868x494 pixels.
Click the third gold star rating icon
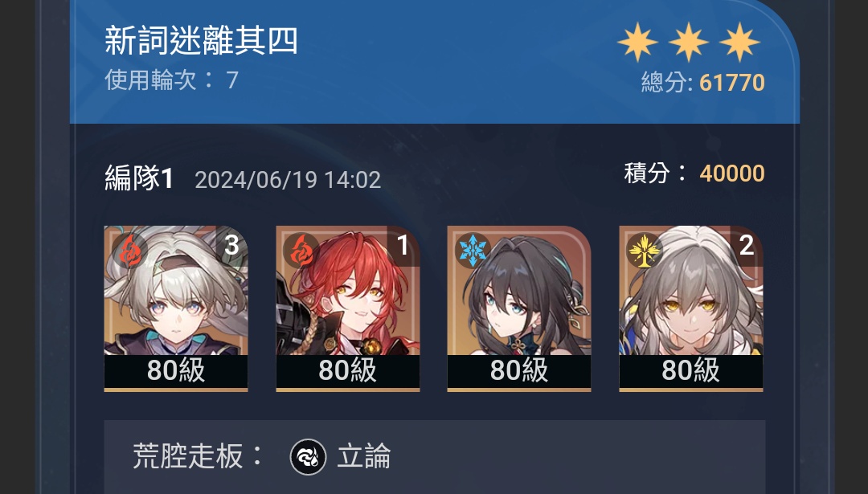tap(739, 42)
